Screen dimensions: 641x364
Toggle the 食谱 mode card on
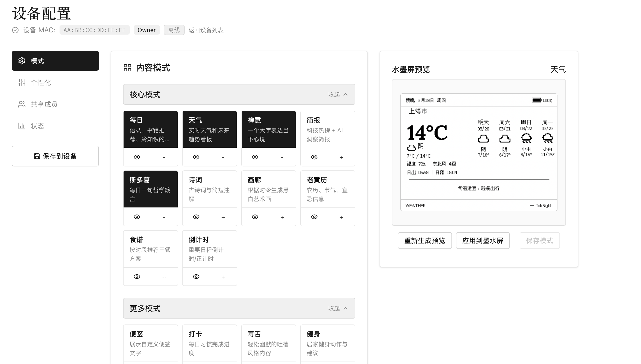click(x=150, y=249)
